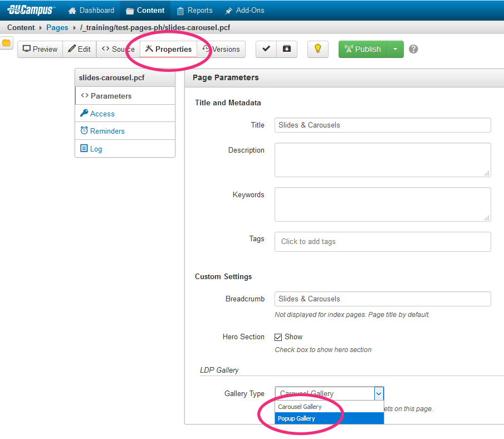Click the save version backup icon
Screen dimensions: 504x439
click(287, 49)
